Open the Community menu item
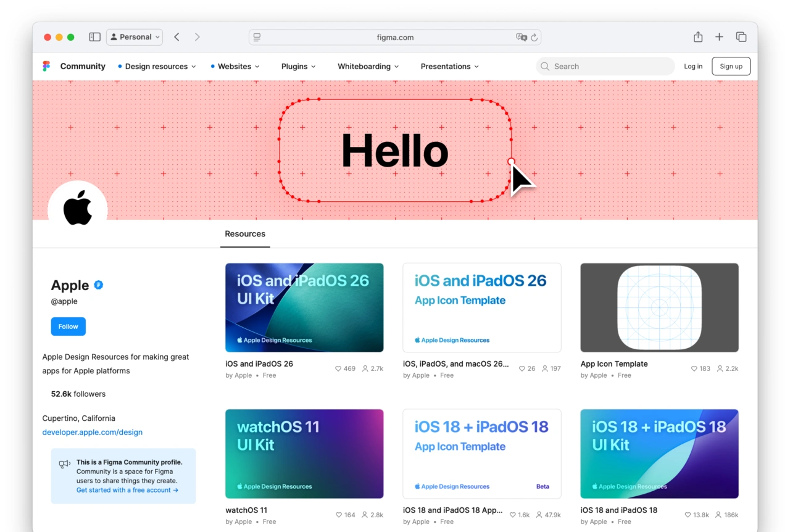The width and height of the screenshot is (790, 532). tap(83, 67)
